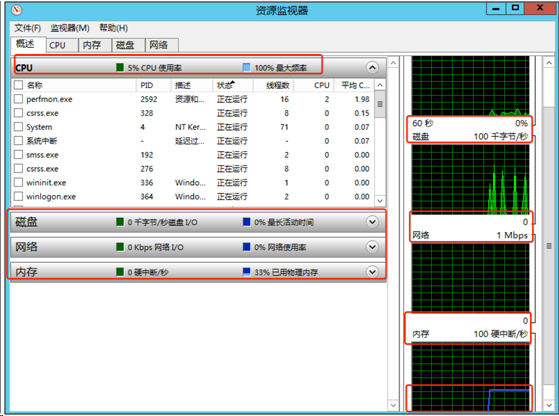The height and width of the screenshot is (416, 559).
Task: Click the blue 网络使用率 legend square
Action: pyautogui.click(x=246, y=247)
